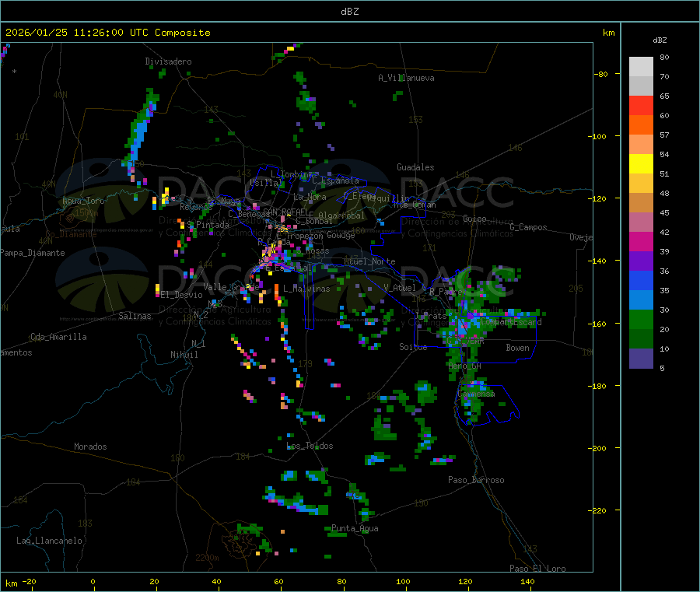Screen dimensions: 700x592
Task: Select the 'Valle_Grande' map label
Action: coord(231,286)
